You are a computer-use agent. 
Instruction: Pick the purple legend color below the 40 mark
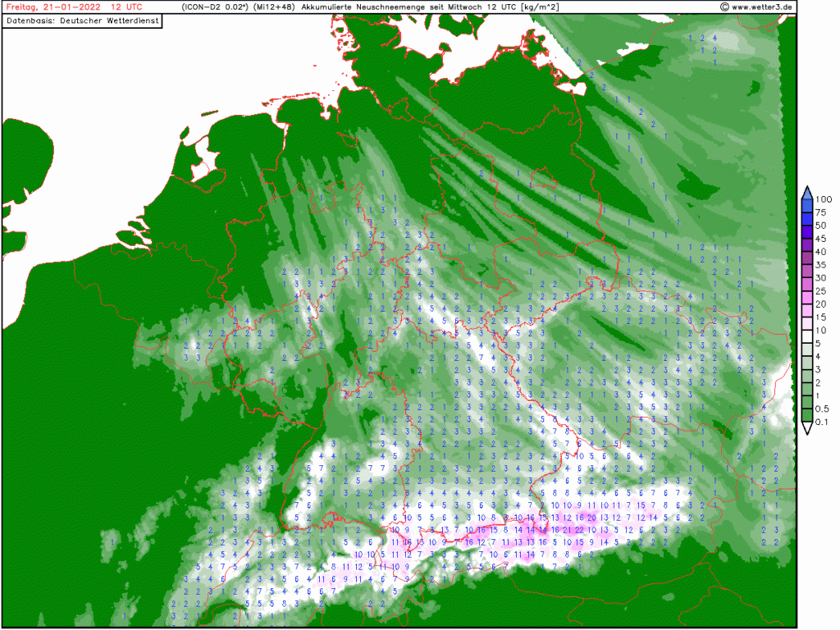tap(807, 257)
